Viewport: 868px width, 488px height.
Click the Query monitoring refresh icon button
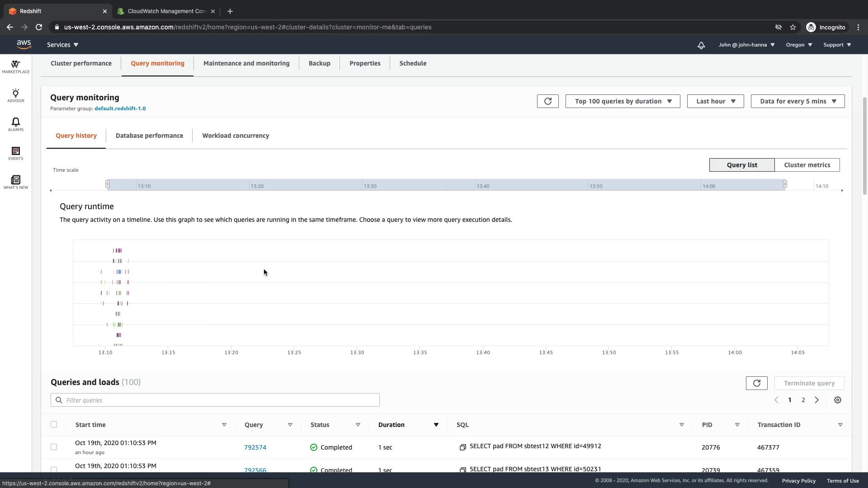(x=547, y=101)
